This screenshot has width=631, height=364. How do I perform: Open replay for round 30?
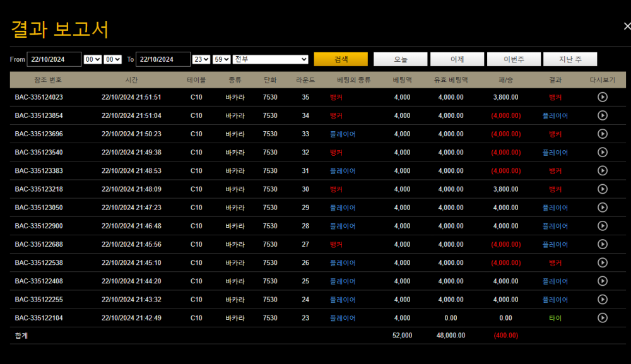tap(602, 189)
